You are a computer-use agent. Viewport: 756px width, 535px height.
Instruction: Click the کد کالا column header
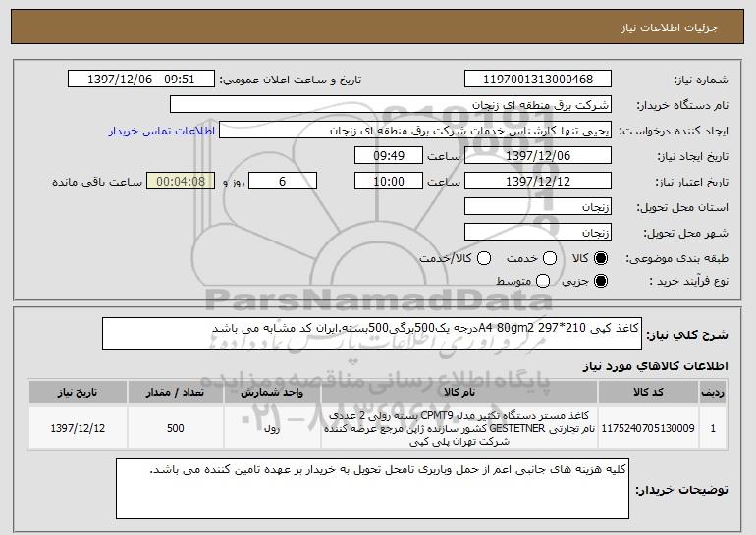click(648, 393)
